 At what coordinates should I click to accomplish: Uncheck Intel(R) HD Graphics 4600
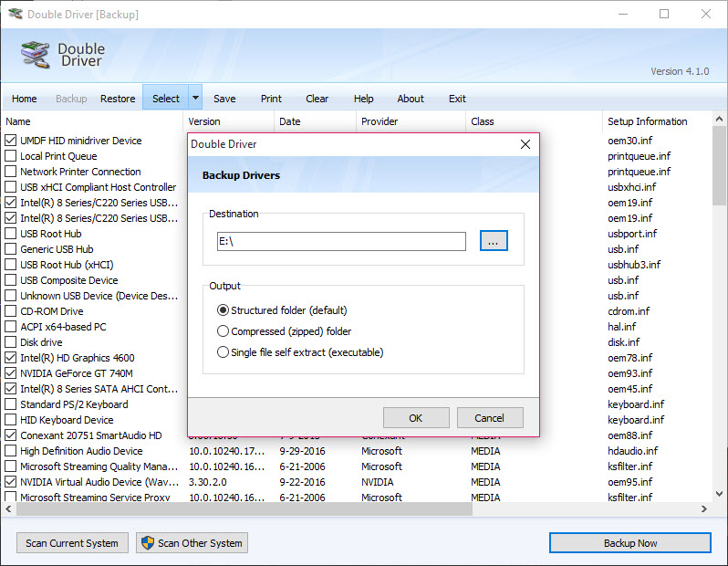10,358
